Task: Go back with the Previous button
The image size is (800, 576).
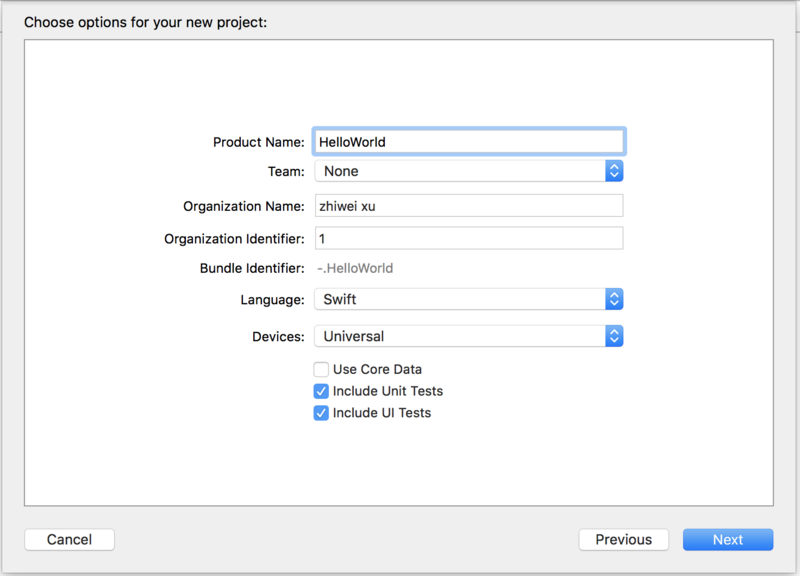Action: pyautogui.click(x=623, y=539)
